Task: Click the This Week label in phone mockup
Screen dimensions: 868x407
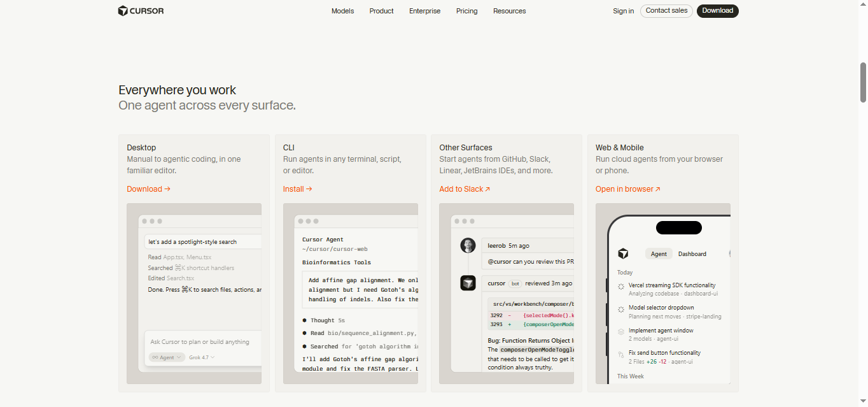Action: (631, 376)
